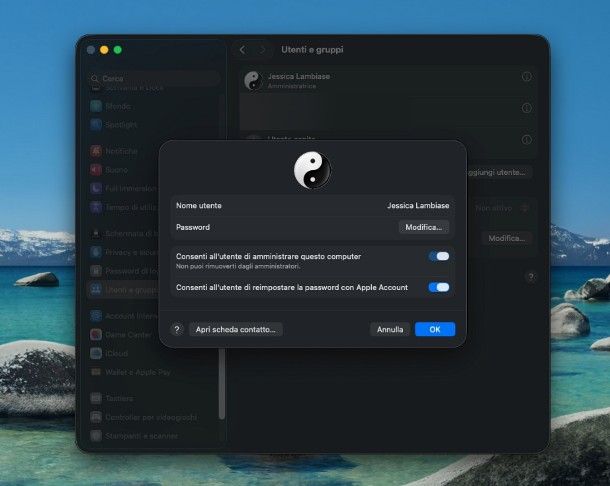Go back with the left arrow

(242, 50)
